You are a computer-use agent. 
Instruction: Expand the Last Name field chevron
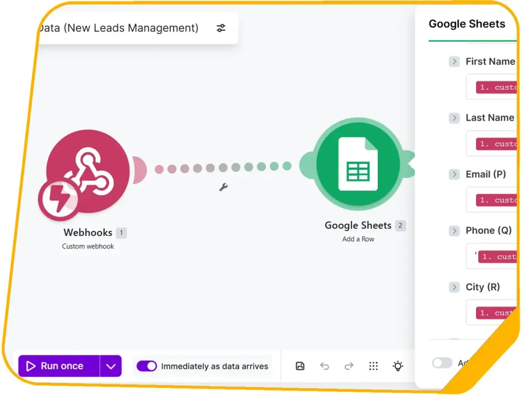click(454, 118)
